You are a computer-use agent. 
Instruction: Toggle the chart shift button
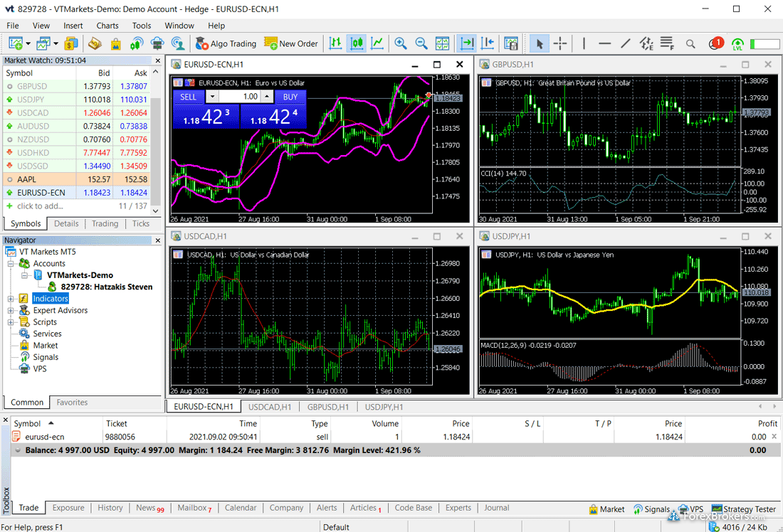[488, 43]
